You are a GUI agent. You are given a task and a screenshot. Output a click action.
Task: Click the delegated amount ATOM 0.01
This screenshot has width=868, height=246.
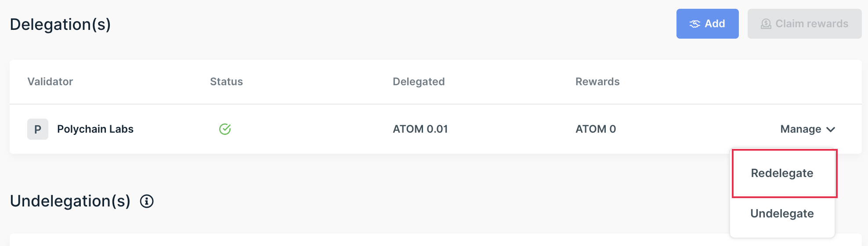[x=420, y=129]
